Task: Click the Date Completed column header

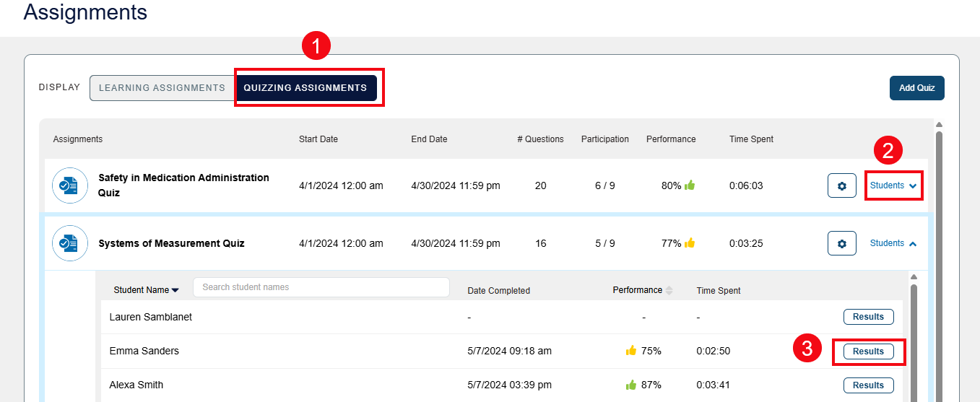Action: [x=498, y=291]
